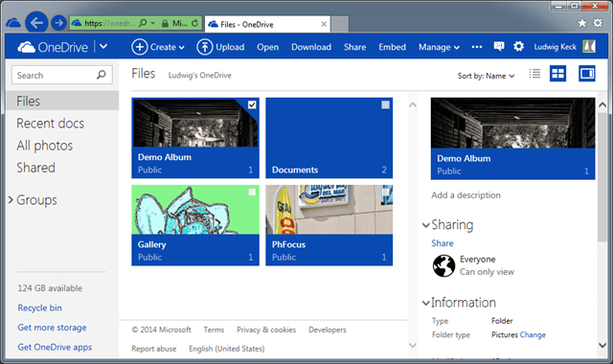Select Embed in the command bar
Screen dimensions: 613x364
[x=392, y=47]
